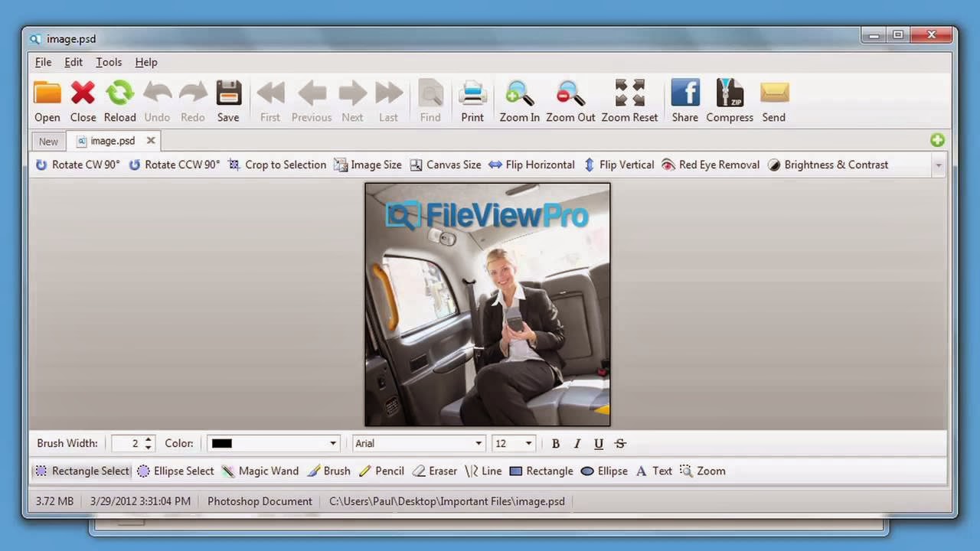980x551 pixels.
Task: Open Brightness & Contrast
Action: (x=828, y=165)
